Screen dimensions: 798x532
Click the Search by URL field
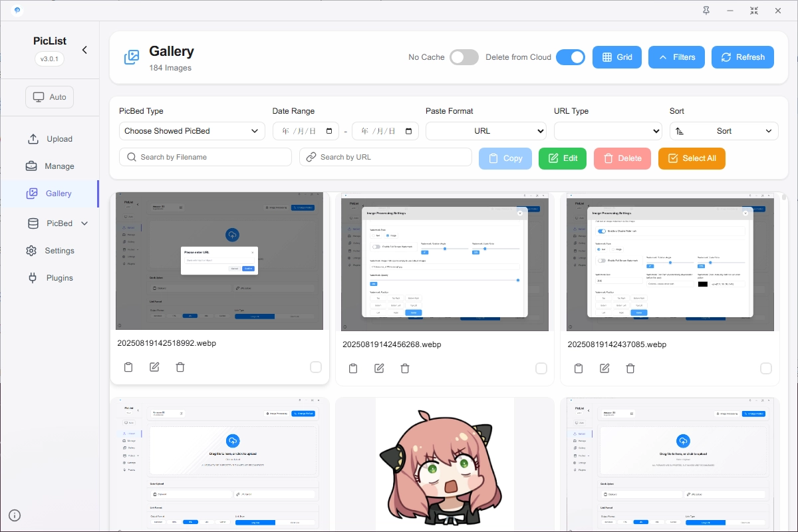(x=386, y=157)
